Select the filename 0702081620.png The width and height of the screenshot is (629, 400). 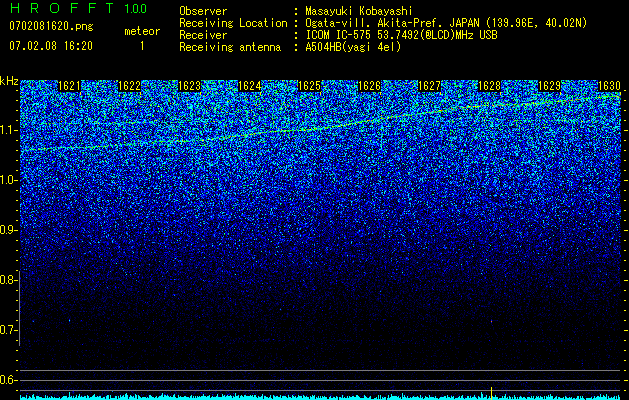(51, 27)
